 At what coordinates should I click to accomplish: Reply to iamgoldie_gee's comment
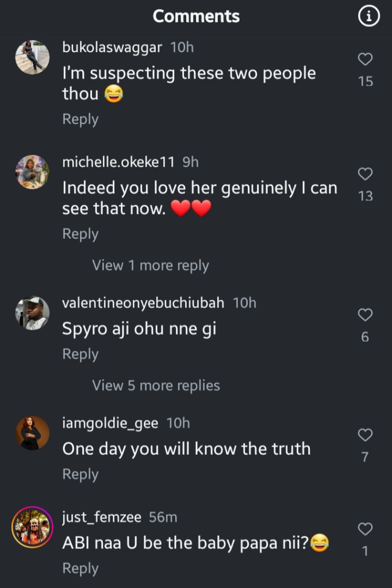point(80,474)
